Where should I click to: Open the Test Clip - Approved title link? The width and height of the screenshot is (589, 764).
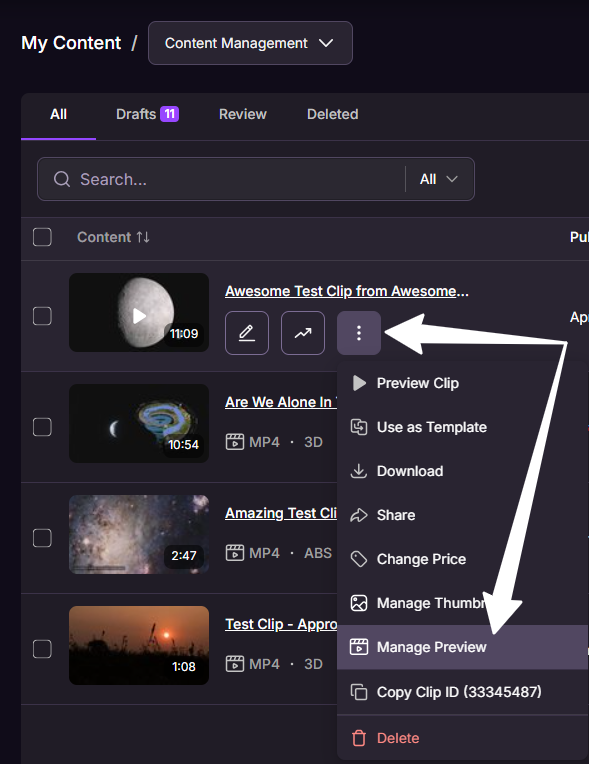pyautogui.click(x=281, y=624)
